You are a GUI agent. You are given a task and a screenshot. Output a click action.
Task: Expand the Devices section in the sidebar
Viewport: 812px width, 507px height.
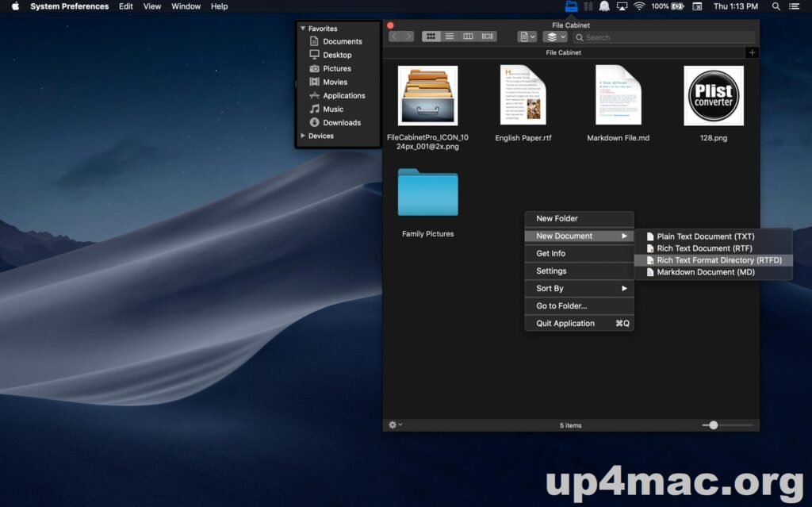304,136
